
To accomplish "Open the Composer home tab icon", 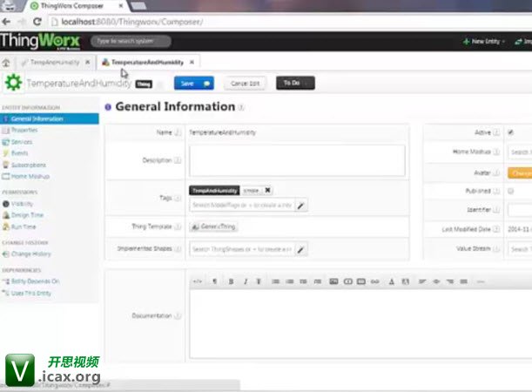I will 6,63.
